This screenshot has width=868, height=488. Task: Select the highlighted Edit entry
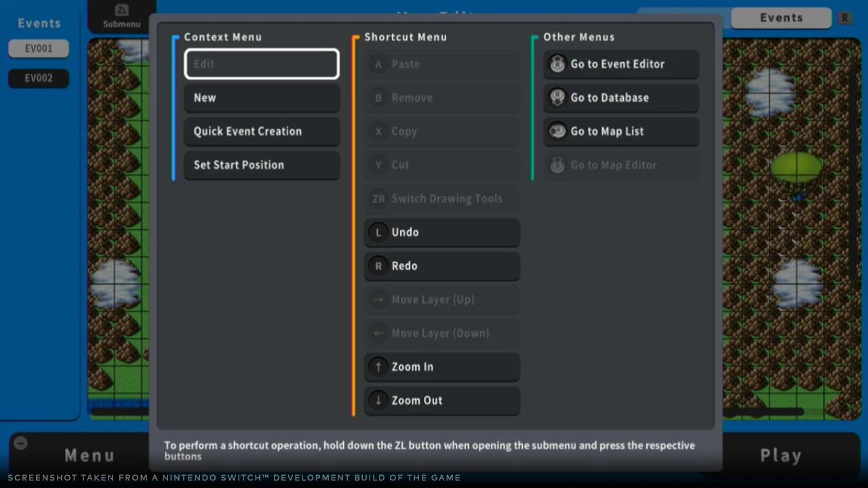coord(262,64)
